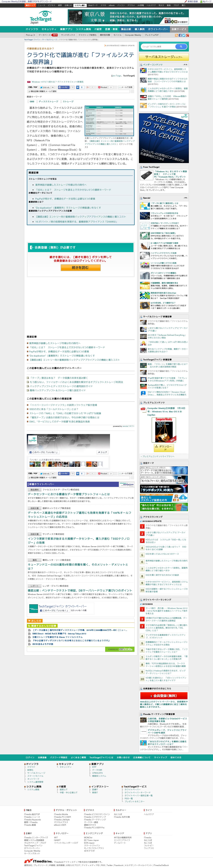Click ログイン in footer green bar

click(30, 757)
